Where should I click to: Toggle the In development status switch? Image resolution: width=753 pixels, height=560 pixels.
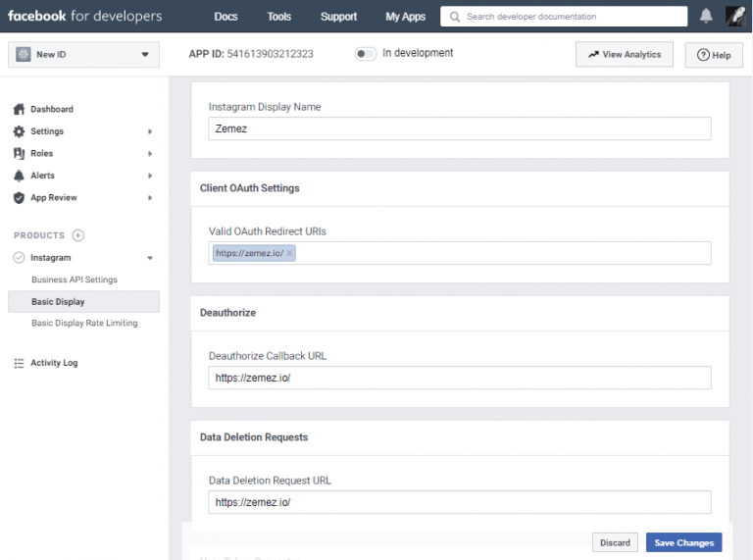click(x=366, y=54)
